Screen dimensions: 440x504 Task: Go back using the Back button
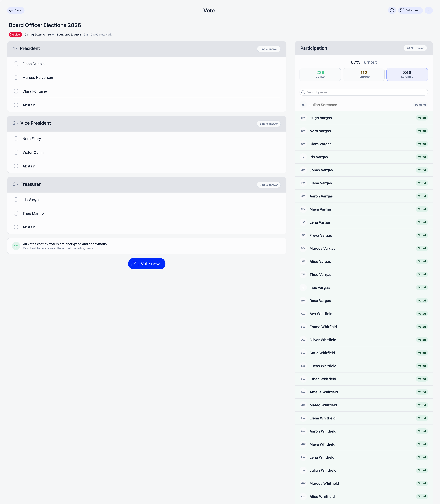[x=16, y=10]
